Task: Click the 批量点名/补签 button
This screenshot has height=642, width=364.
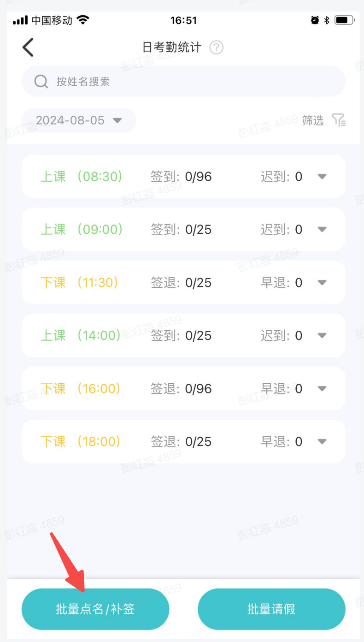Action: click(95, 609)
